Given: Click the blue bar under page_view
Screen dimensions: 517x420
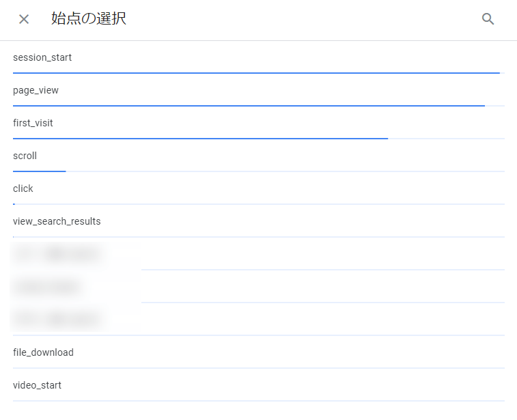Looking at the screenshot, I should (249, 106).
